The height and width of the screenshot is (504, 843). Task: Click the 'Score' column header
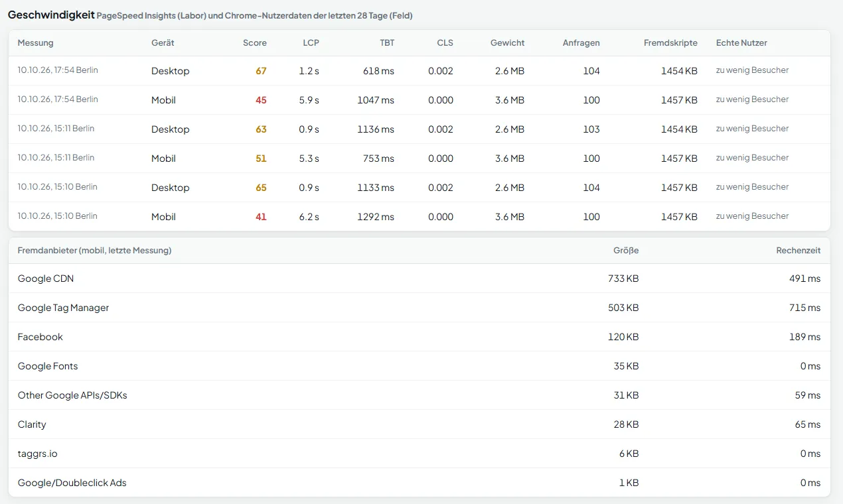pyautogui.click(x=255, y=42)
